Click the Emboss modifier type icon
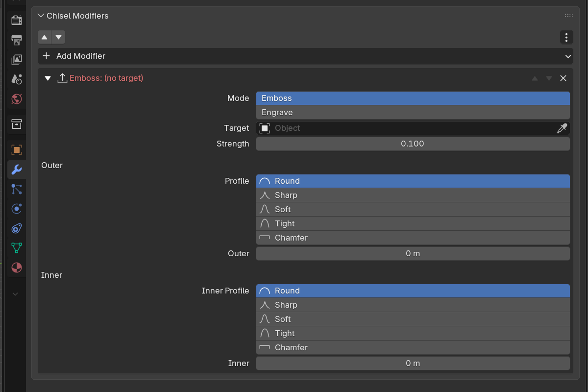 pos(62,78)
